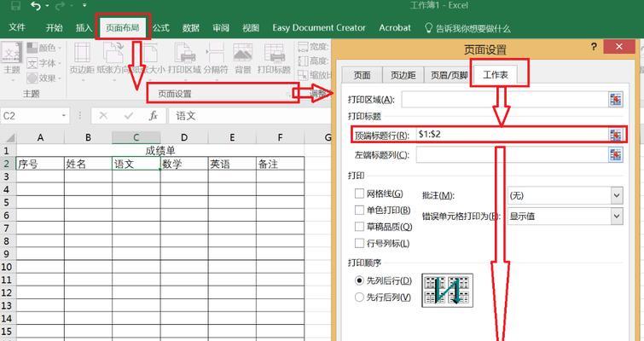Switch to the 页面布局 ribbon tab

pos(122,28)
